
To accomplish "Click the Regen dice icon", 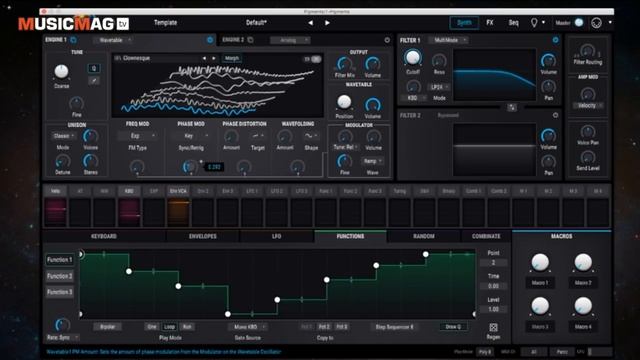I will click(x=493, y=327).
